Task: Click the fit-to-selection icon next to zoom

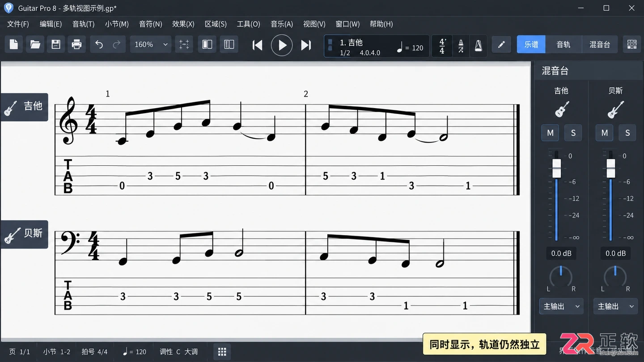Action: click(x=184, y=44)
